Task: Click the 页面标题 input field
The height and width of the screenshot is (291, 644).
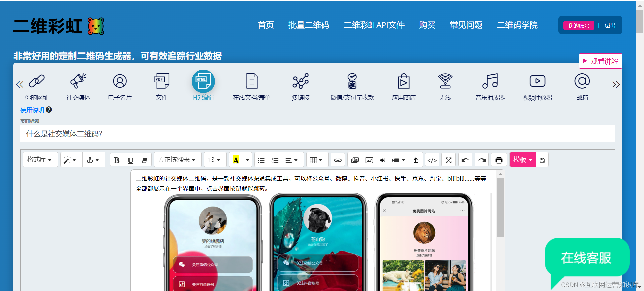Action: (318, 134)
